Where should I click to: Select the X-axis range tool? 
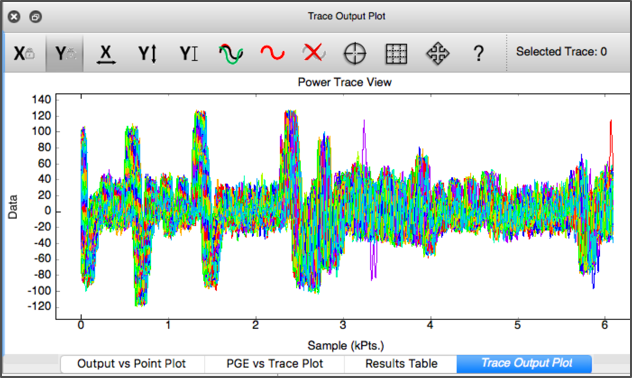coord(106,54)
